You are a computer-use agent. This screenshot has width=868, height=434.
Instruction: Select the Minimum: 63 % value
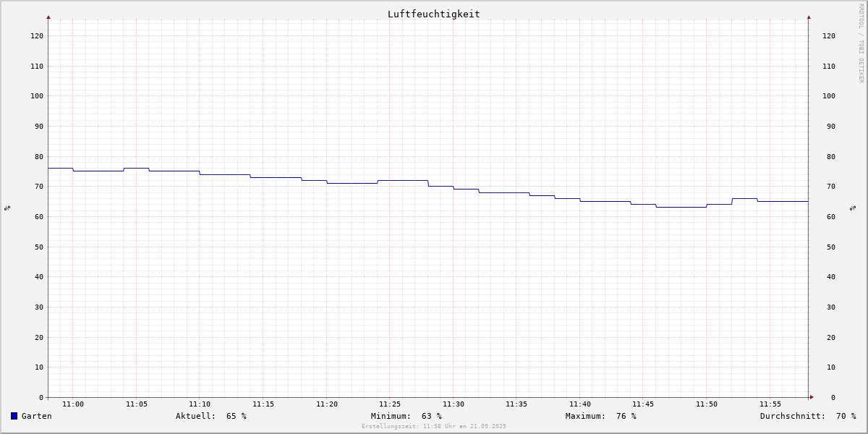407,416
